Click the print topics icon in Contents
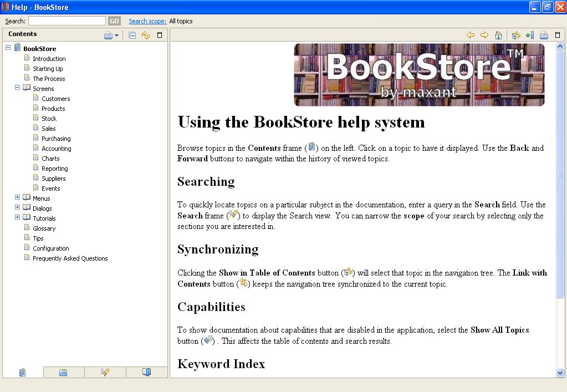The height and width of the screenshot is (392, 567). click(x=108, y=35)
